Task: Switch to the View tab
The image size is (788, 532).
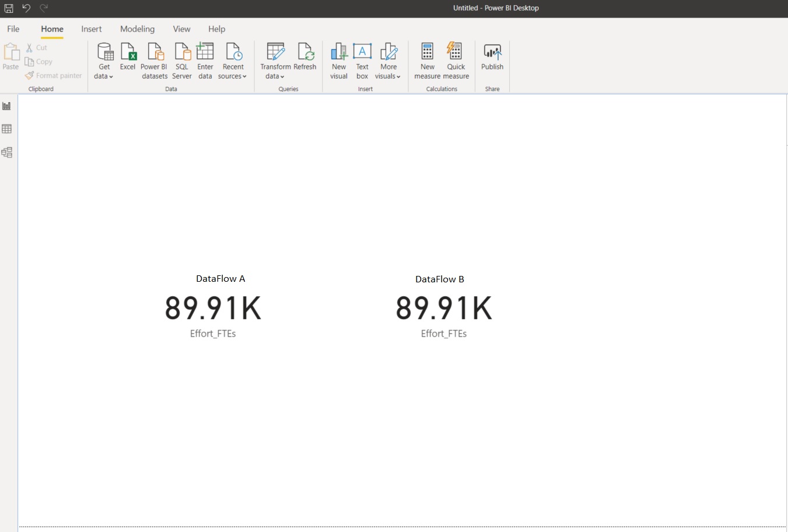Action: (181, 29)
